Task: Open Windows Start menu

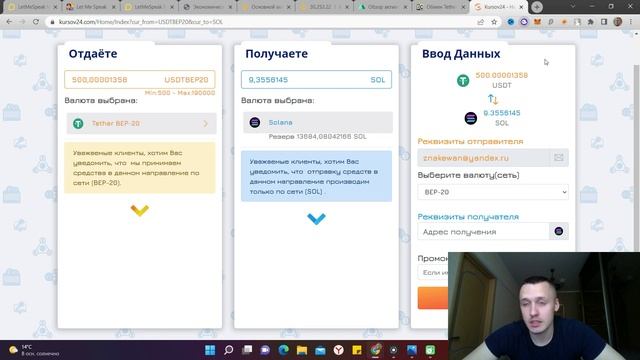Action: (x=210, y=350)
